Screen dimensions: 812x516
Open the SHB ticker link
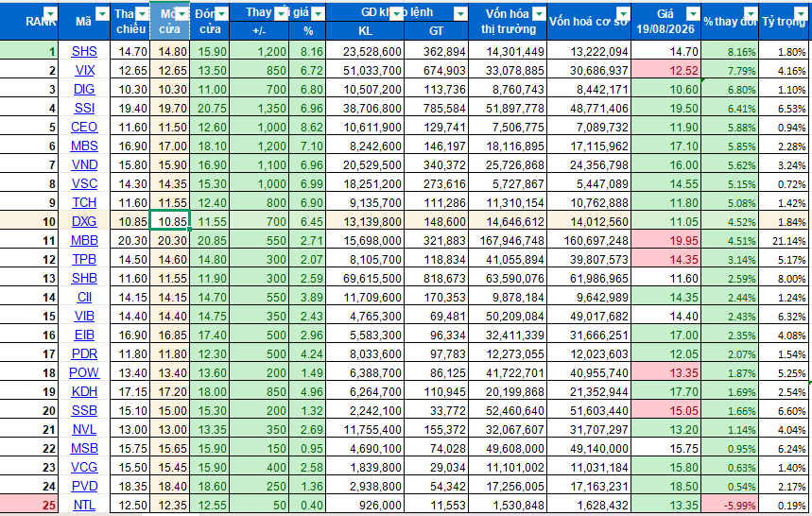point(84,278)
